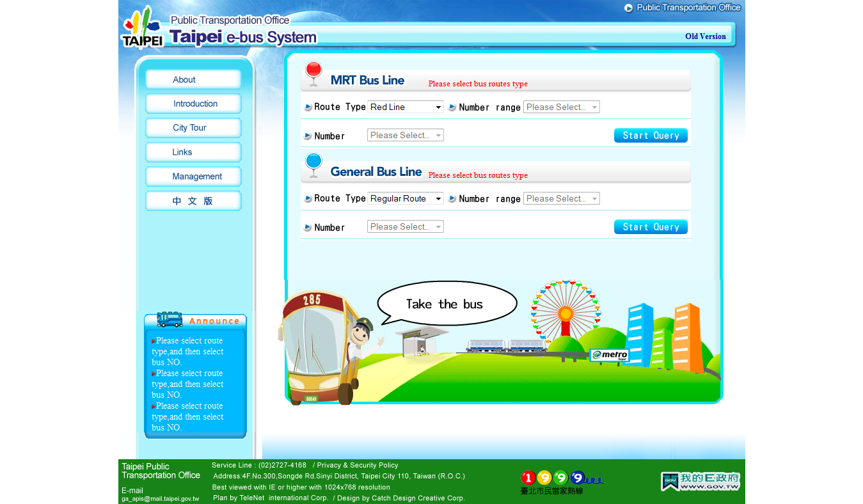Start Query for General Bus Line
Image resolution: width=863 pixels, height=504 pixels.
click(651, 226)
